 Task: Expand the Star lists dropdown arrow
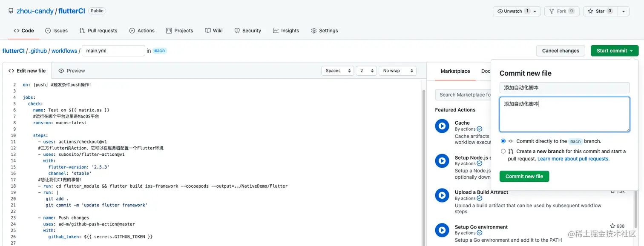tap(624, 11)
